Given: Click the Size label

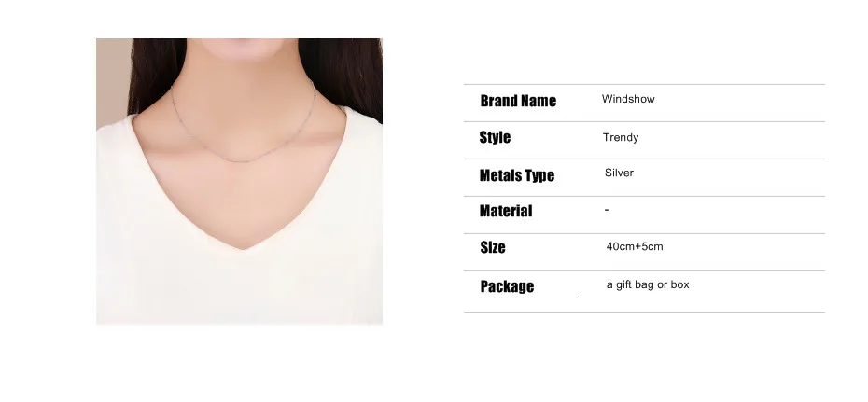Looking at the screenshot, I should [x=493, y=247].
